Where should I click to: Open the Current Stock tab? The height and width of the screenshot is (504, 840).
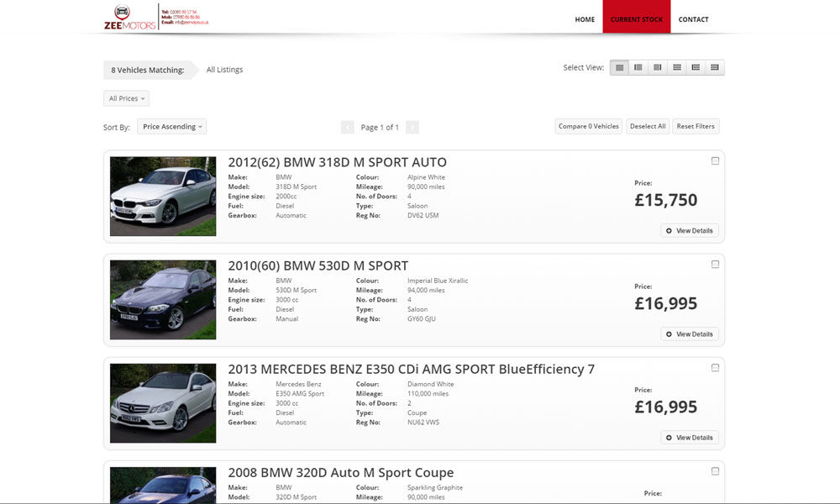pos(637,17)
